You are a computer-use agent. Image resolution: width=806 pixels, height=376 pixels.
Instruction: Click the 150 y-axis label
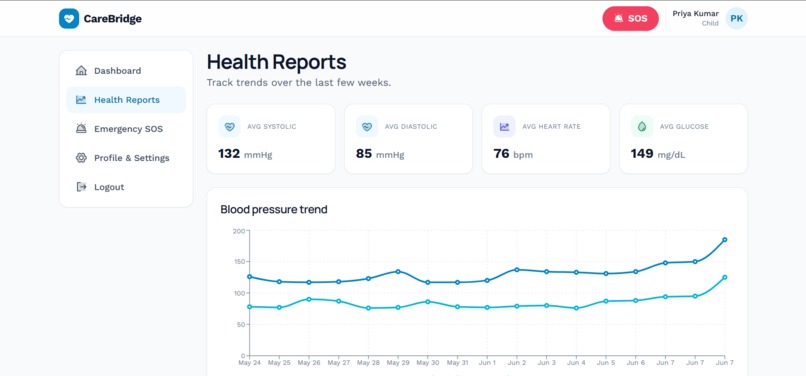click(x=239, y=262)
